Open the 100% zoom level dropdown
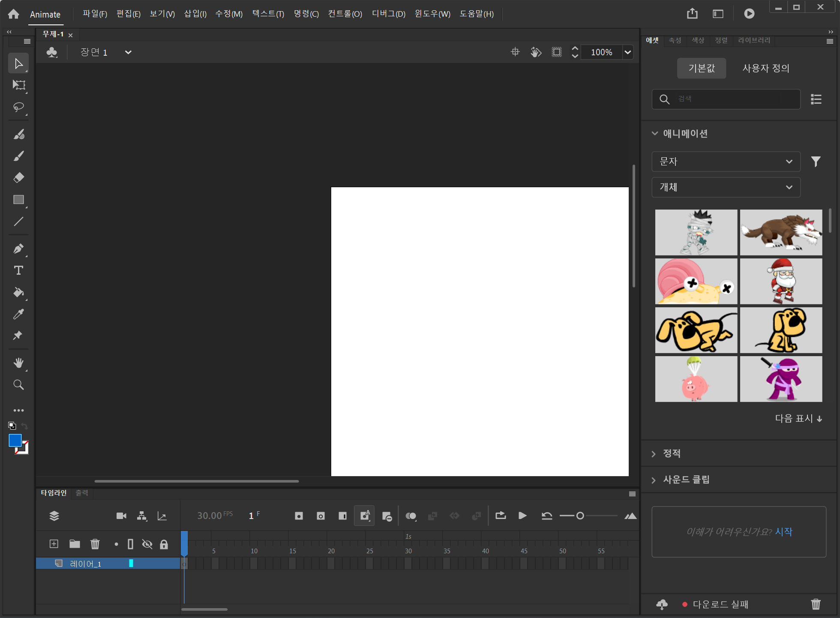The height and width of the screenshot is (618, 840). pos(628,52)
